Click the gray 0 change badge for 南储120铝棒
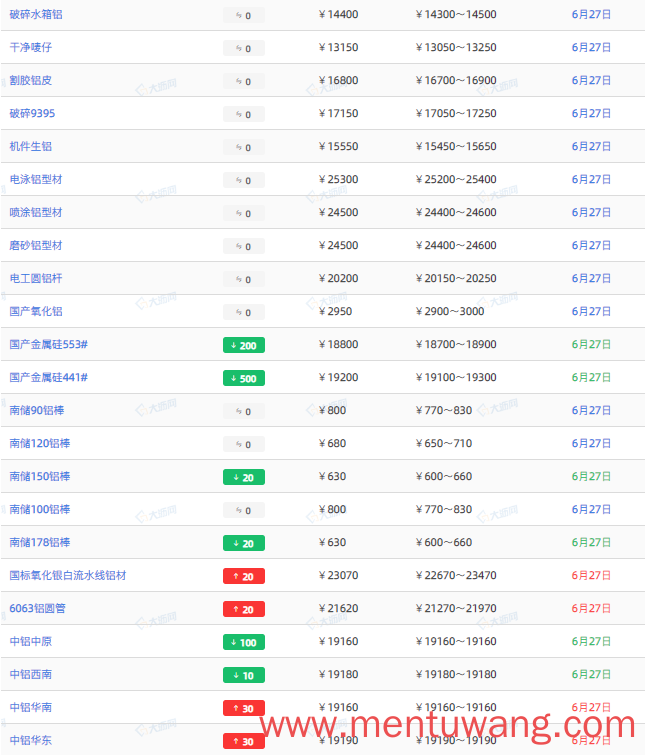 pos(244,444)
